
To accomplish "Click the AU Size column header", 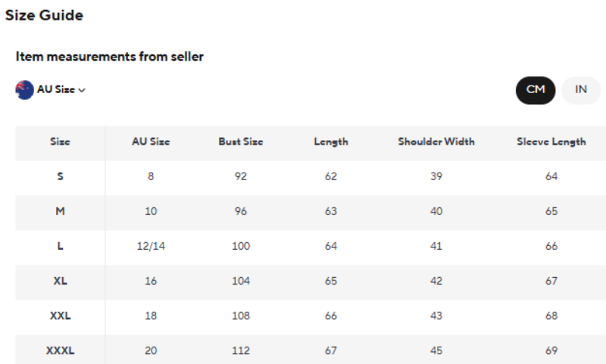I will coord(151,142).
